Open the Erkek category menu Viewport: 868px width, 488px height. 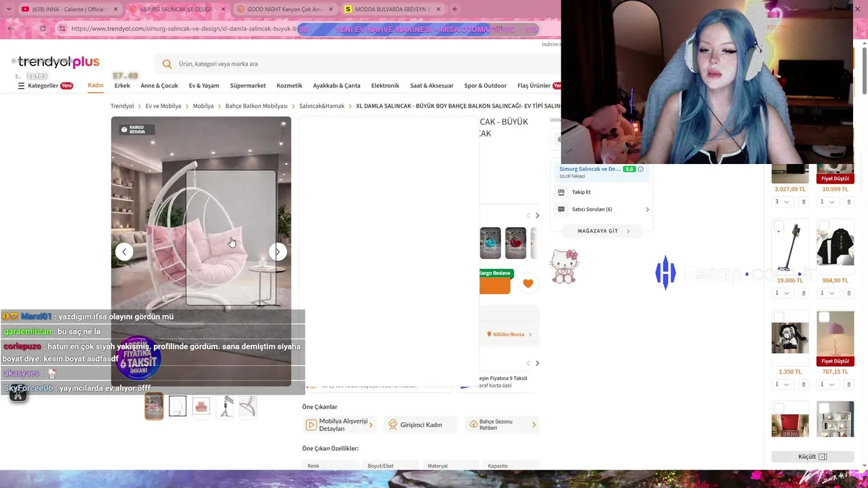tap(122, 86)
